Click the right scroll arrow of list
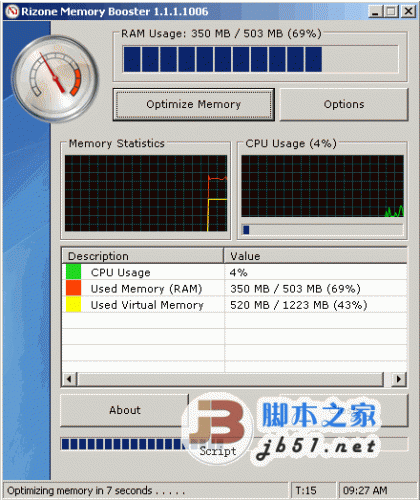420x500 pixels. 398,379
